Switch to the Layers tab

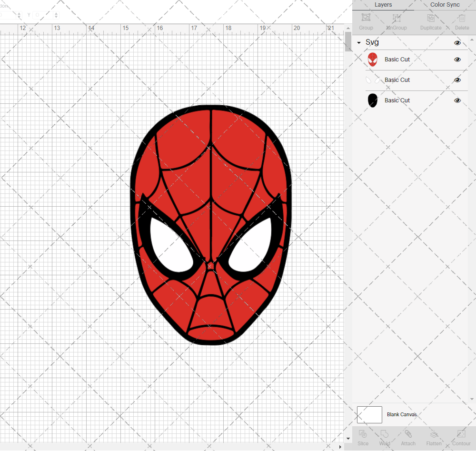tap(383, 5)
